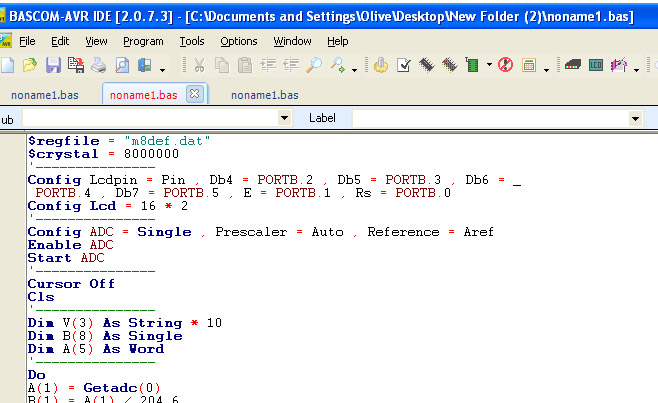Click the Getadc(0) function call

click(x=122, y=388)
